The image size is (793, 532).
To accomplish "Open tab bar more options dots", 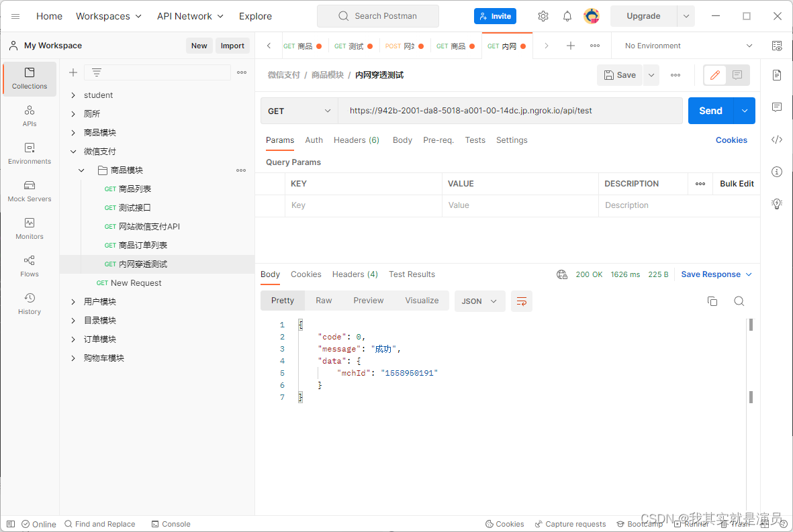I will click(x=595, y=46).
